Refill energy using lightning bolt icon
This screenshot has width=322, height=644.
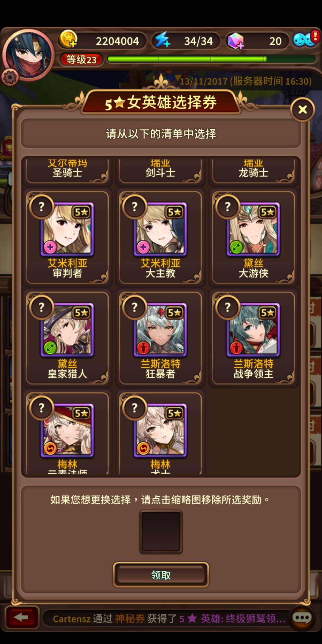point(163,40)
